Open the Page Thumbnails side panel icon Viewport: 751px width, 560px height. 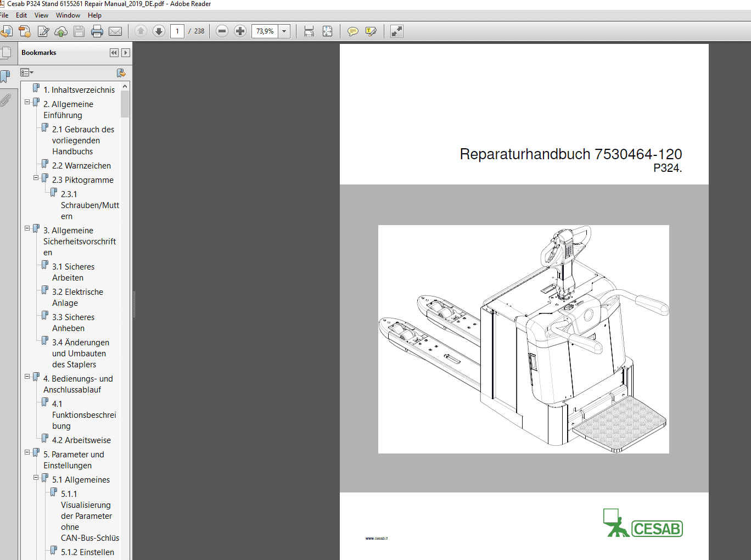(x=6, y=53)
